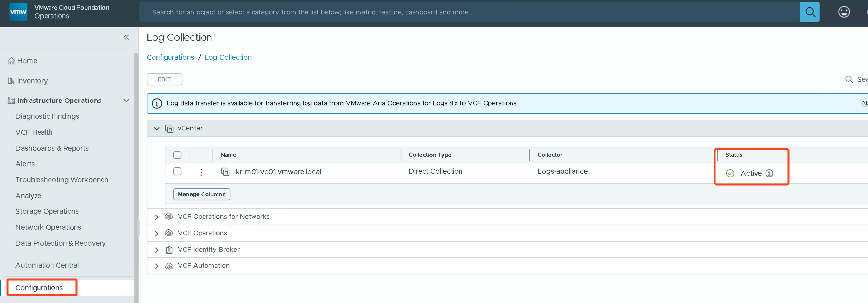Collapse the sidebar with double-chevron icon

pyautogui.click(x=126, y=37)
